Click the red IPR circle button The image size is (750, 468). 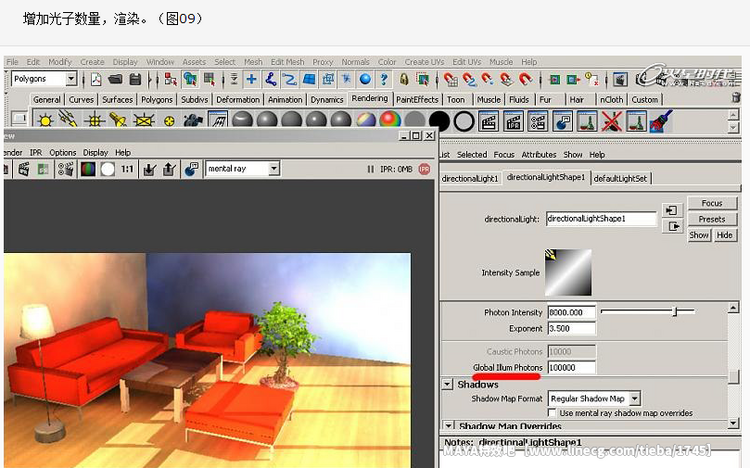424,169
